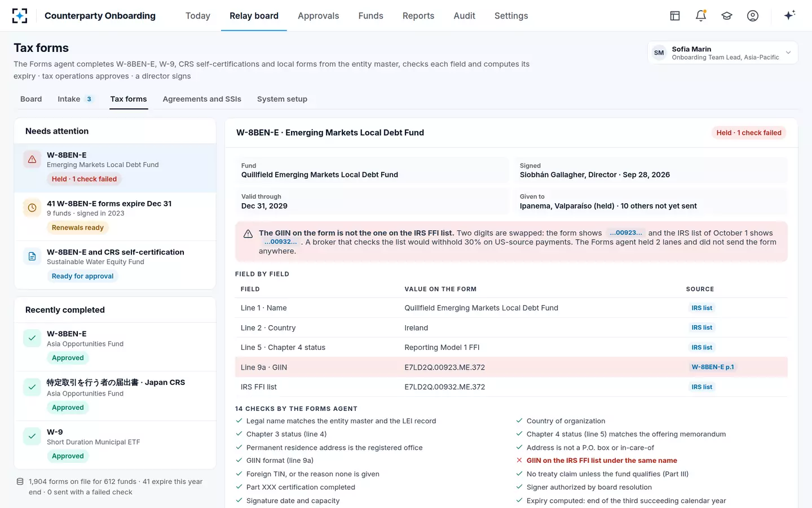Open the layout panel icon in header

[x=675, y=16]
